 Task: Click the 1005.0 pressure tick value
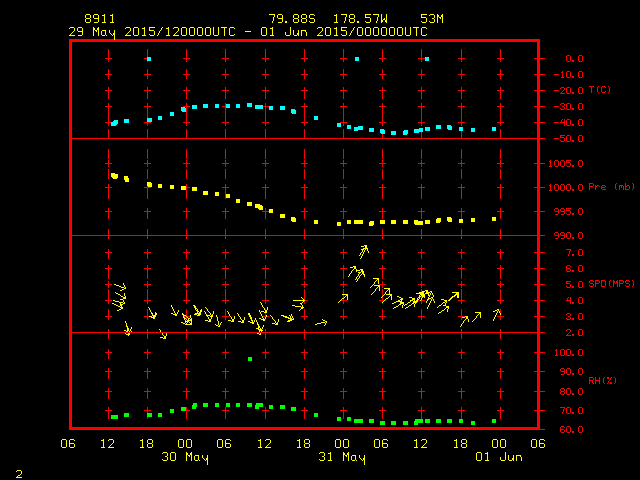point(566,164)
